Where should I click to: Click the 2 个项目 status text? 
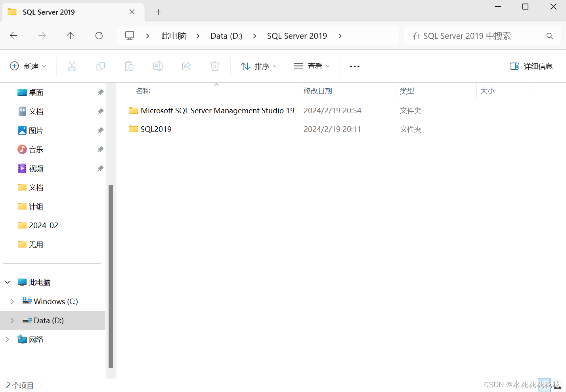(20, 385)
